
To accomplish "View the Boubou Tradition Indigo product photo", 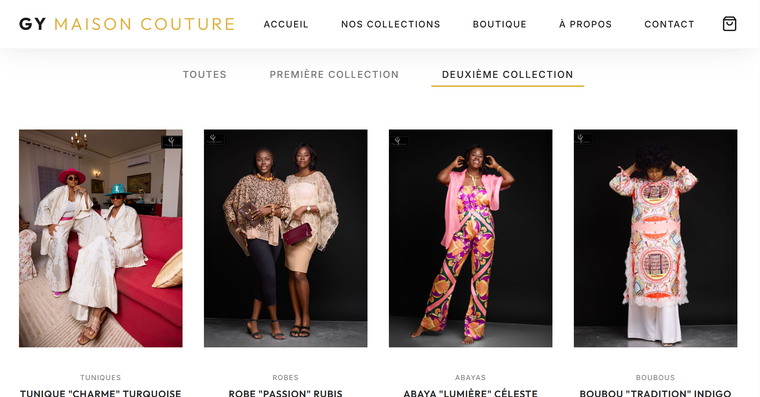I will coord(655,238).
